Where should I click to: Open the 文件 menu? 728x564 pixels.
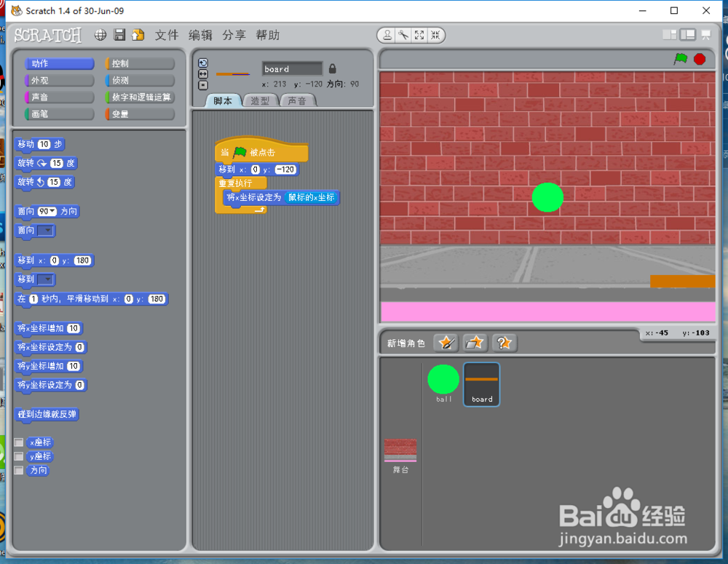point(166,35)
